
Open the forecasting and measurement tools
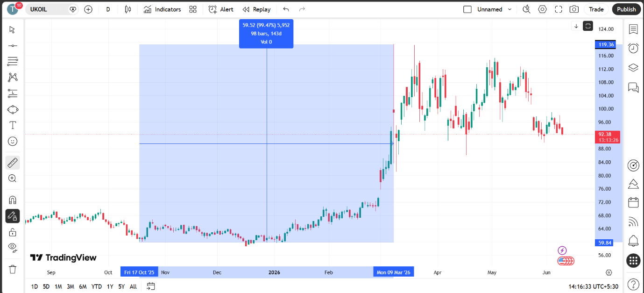click(13, 93)
